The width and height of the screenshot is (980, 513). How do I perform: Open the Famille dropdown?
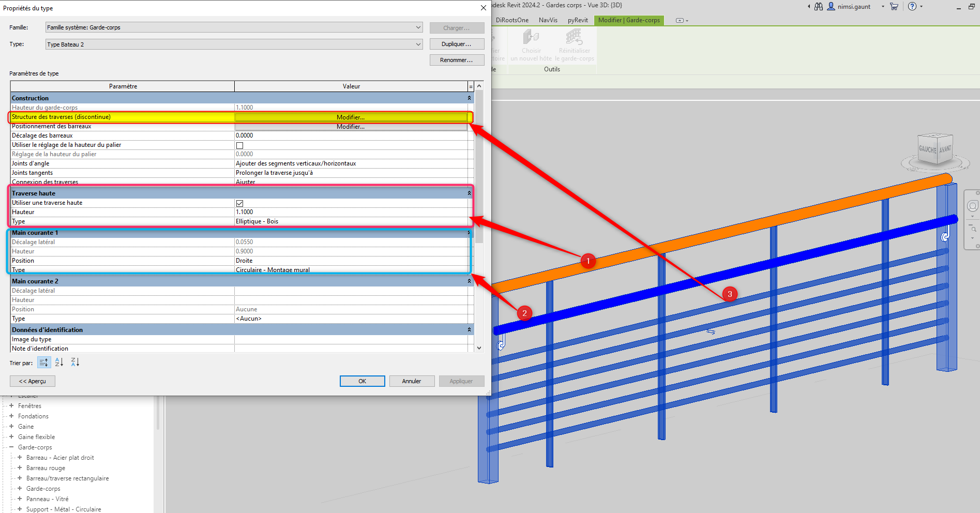click(418, 27)
